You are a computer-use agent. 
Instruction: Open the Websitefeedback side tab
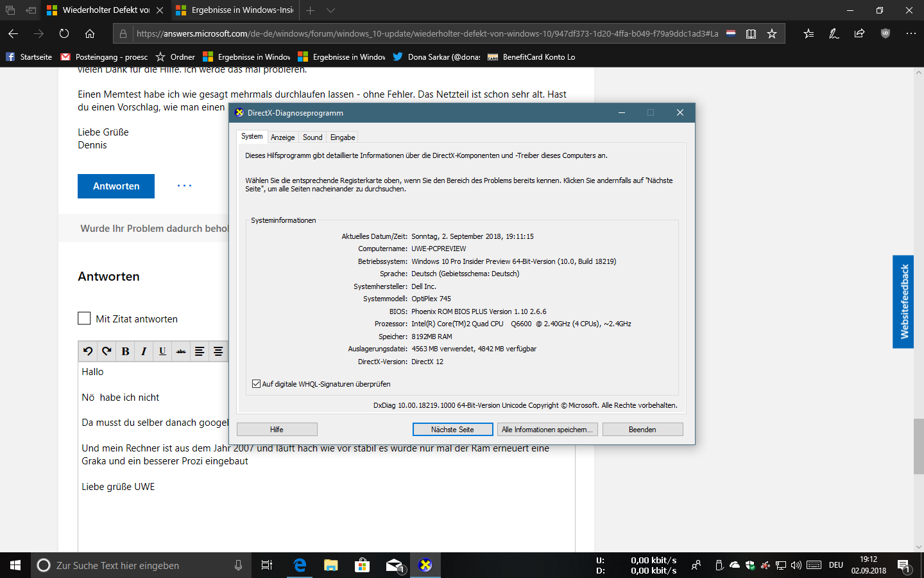tap(903, 302)
